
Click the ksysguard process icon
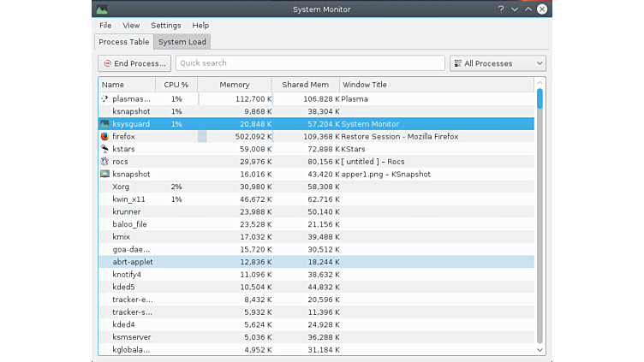point(104,124)
